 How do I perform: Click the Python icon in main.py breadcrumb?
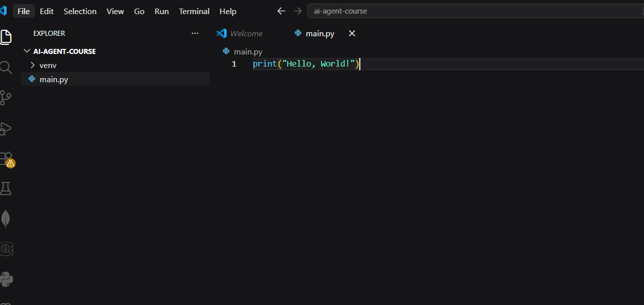[227, 51]
